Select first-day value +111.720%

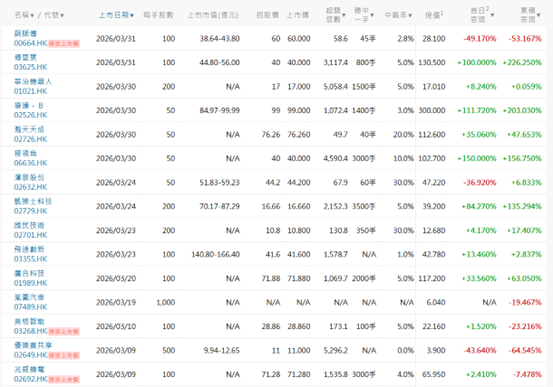[x=477, y=111]
